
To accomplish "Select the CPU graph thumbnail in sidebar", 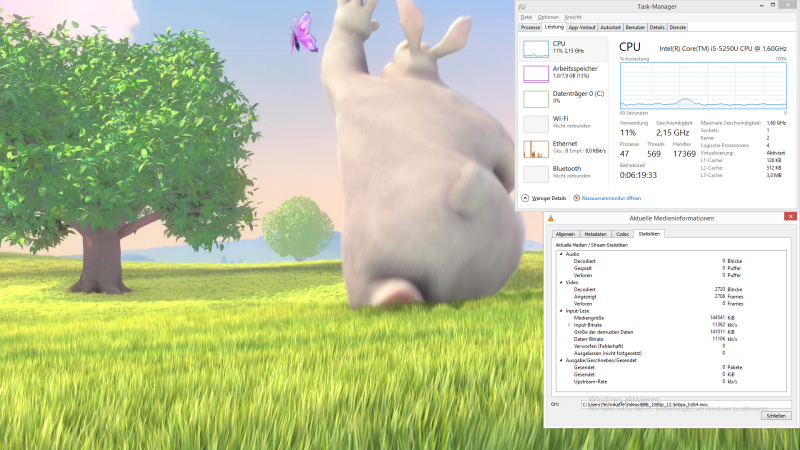I will pos(536,49).
